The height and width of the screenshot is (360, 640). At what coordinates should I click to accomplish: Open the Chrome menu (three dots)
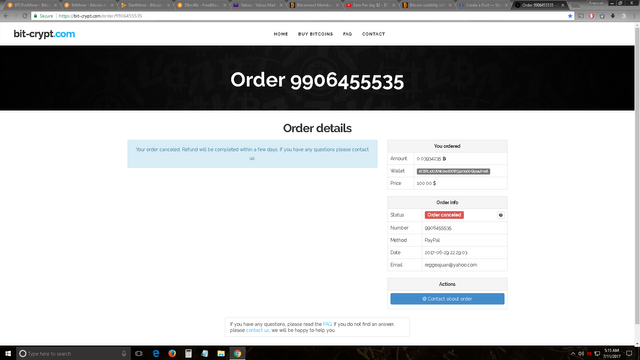(x=635, y=16)
